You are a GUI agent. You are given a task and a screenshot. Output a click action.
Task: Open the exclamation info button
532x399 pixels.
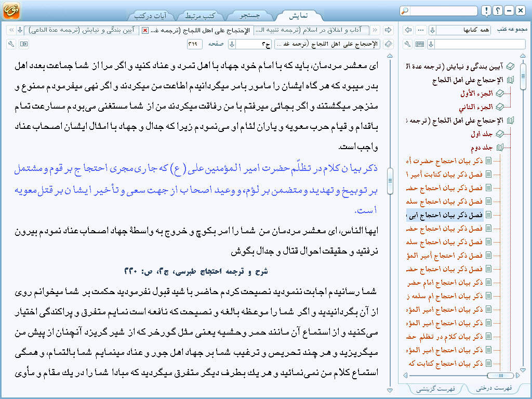[486, 10]
